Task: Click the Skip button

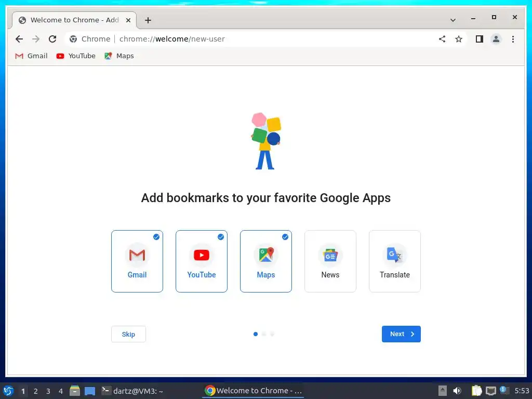Action: point(129,334)
